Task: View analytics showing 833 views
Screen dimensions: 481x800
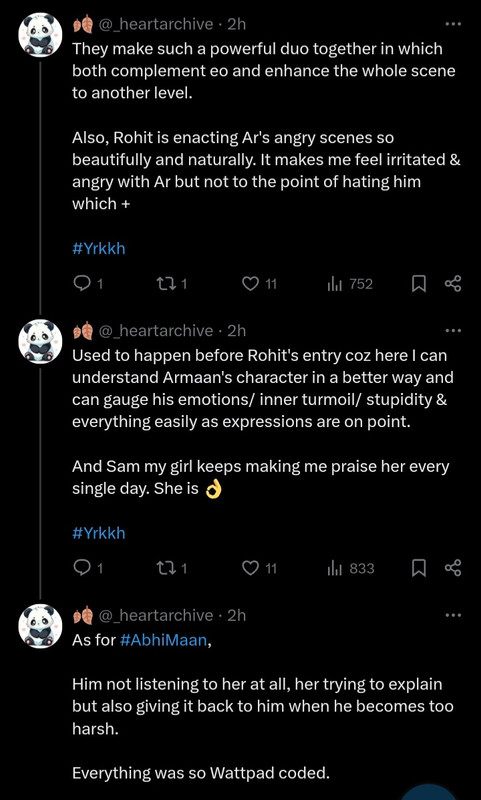Action: coord(350,568)
